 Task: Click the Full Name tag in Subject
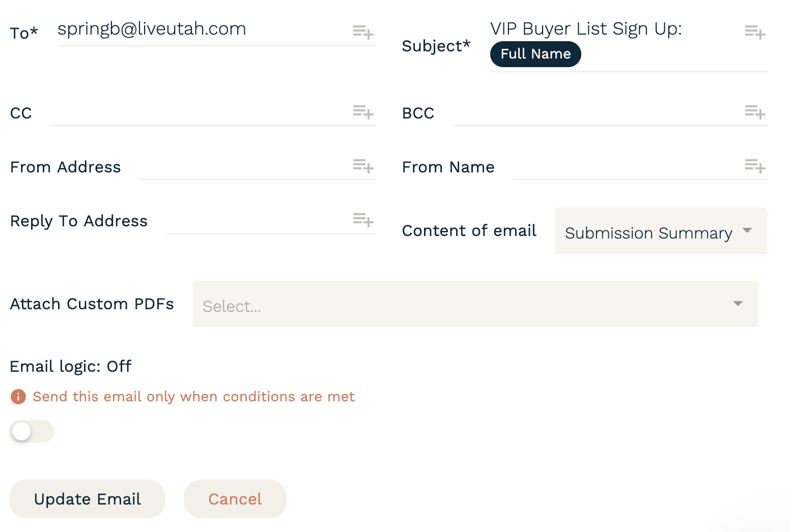pyautogui.click(x=535, y=54)
